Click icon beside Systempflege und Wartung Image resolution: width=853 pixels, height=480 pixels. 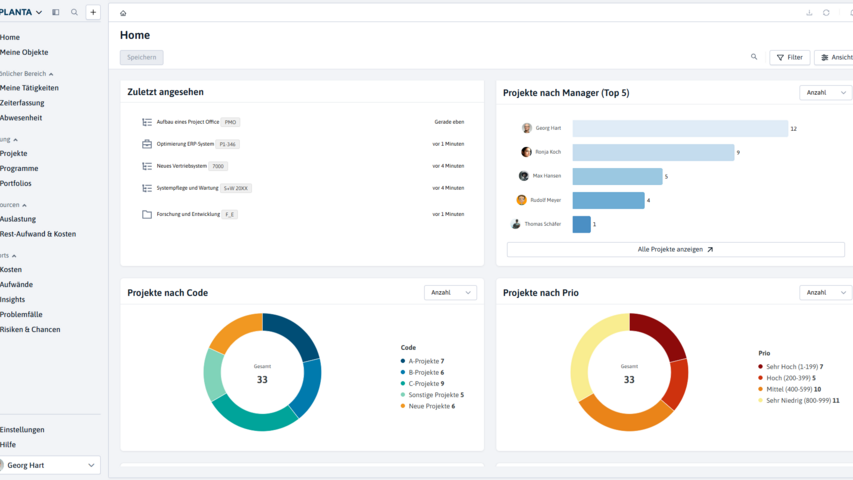click(147, 188)
